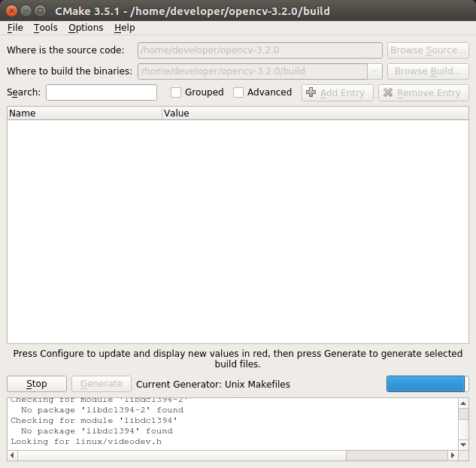Open the Tools menu
476x468 pixels.
click(46, 28)
